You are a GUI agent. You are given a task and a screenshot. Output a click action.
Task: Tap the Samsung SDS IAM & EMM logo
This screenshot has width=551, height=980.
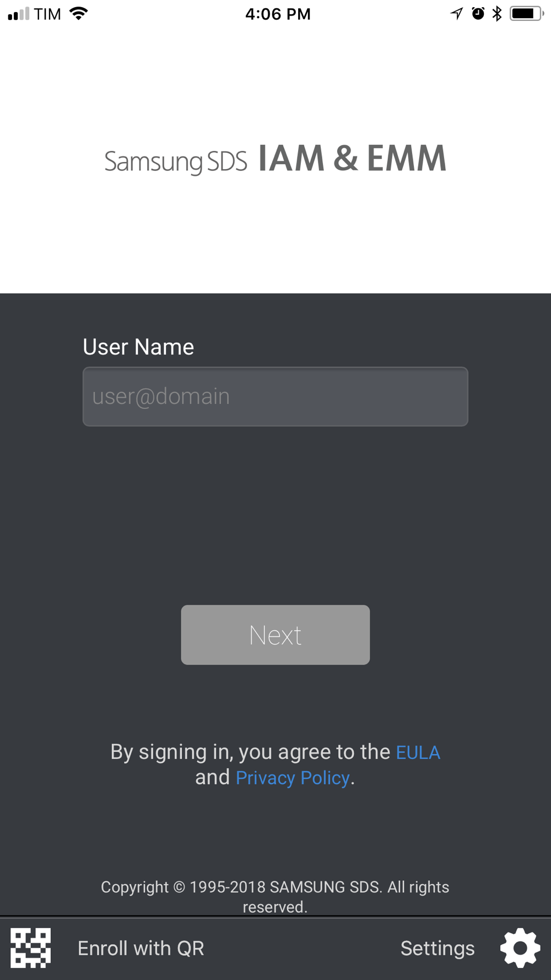(275, 159)
